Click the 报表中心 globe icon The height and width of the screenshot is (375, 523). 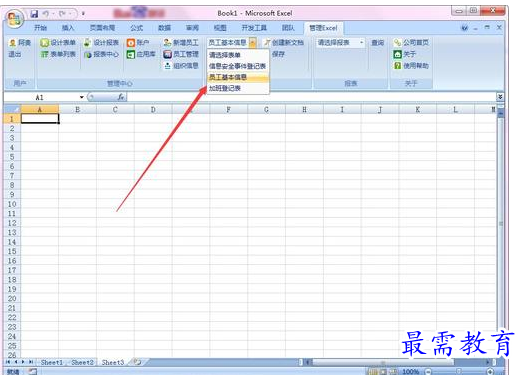88,55
